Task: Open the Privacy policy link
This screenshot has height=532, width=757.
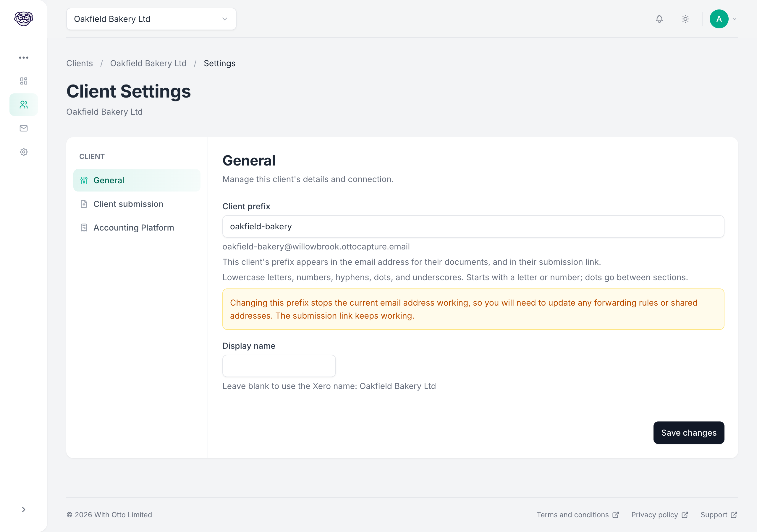Action: pyautogui.click(x=660, y=515)
